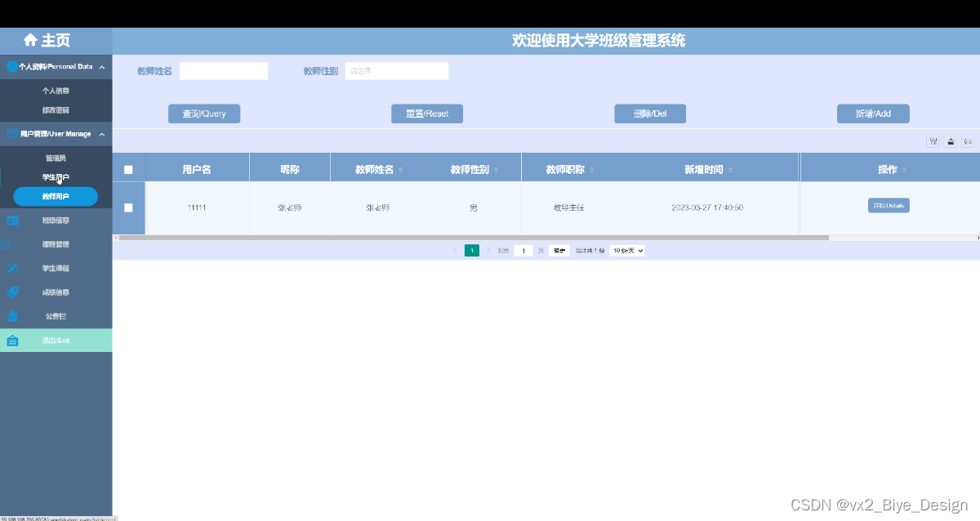Click the 2023-03-27 17:40:50 timestamp cell
This screenshot has height=521, width=980.
click(707, 208)
